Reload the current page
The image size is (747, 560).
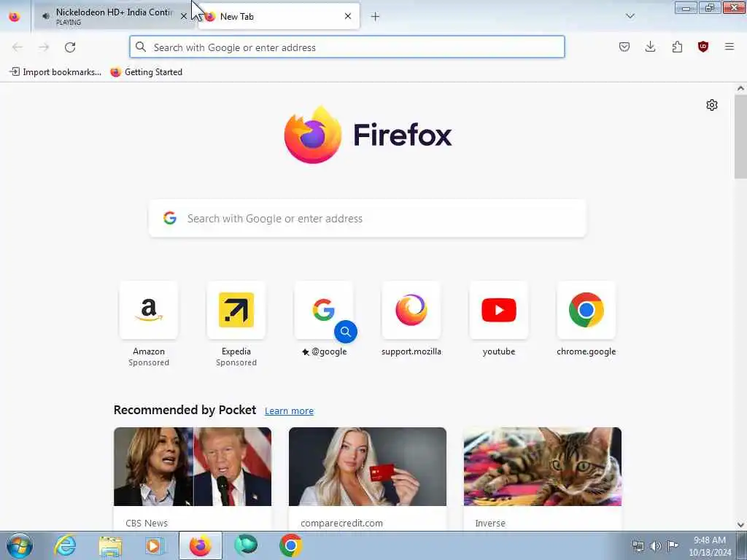point(70,47)
